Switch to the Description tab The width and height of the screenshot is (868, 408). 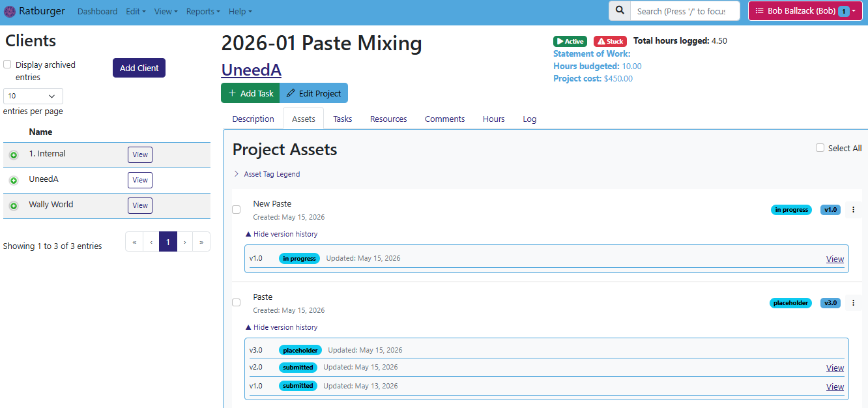[x=253, y=119]
